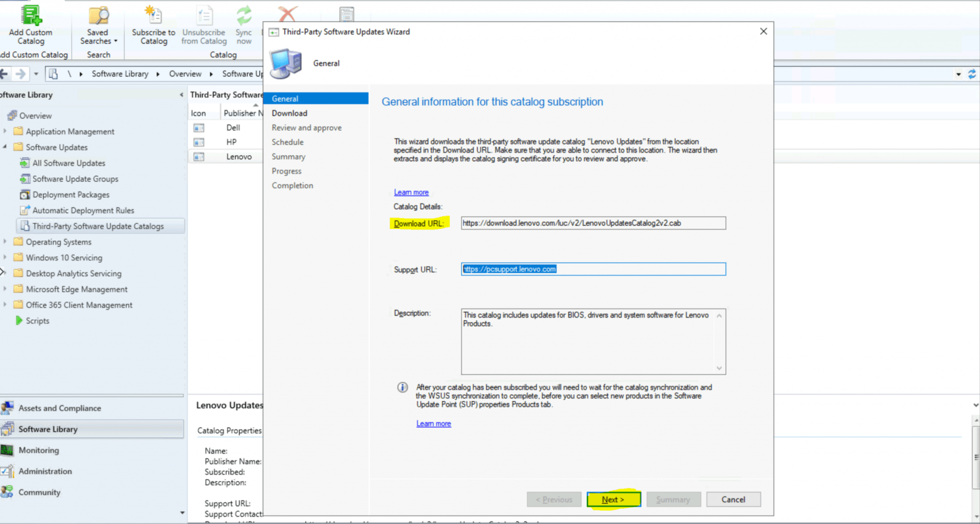Screen dimensions: 980x524
Task: Open the Administration workspace
Action: (x=45, y=471)
